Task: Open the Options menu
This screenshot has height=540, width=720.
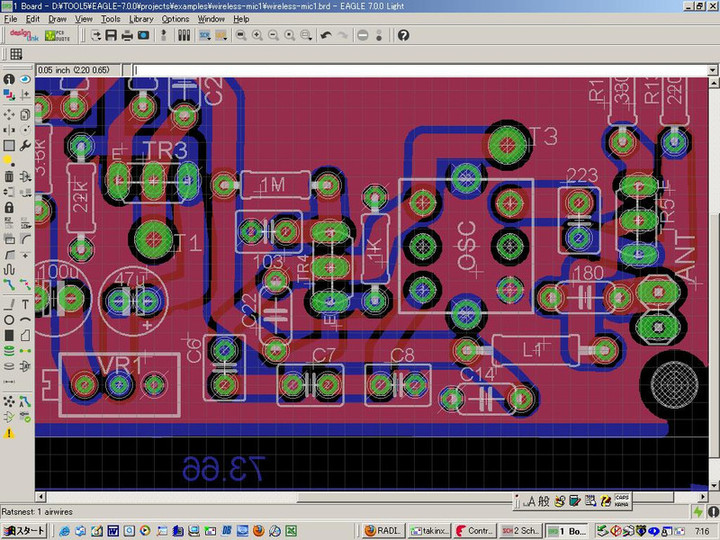Action: (x=175, y=19)
